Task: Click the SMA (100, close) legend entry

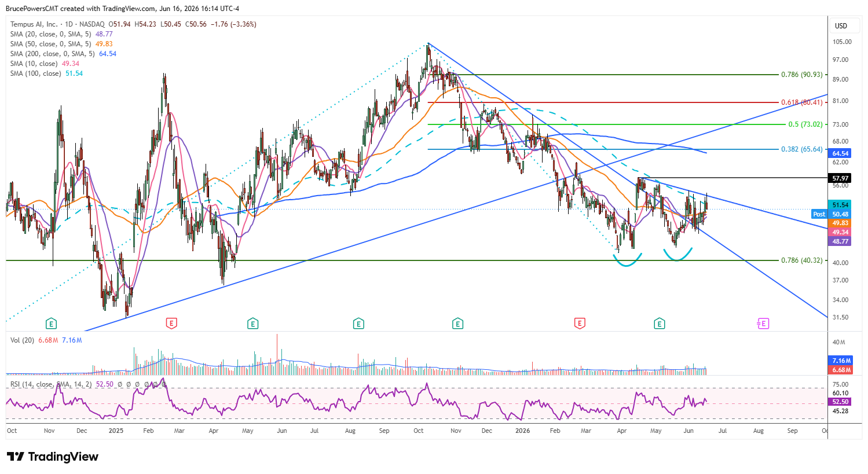Action: point(46,74)
